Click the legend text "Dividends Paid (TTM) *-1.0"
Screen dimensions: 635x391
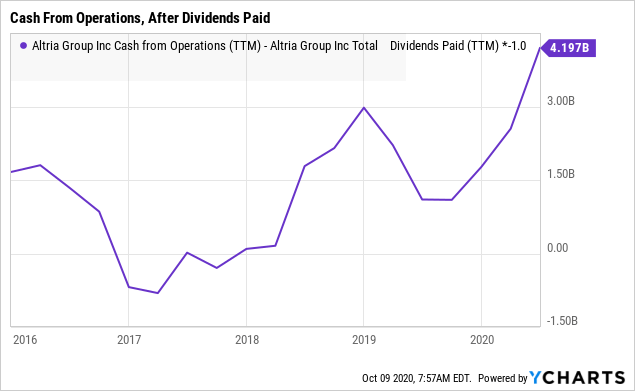(458, 46)
